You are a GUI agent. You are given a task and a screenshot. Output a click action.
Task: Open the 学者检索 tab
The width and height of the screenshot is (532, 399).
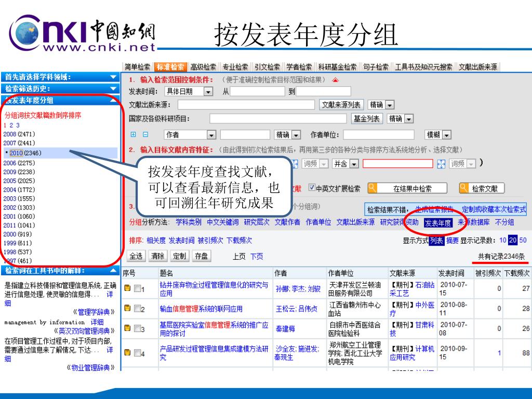click(x=299, y=67)
